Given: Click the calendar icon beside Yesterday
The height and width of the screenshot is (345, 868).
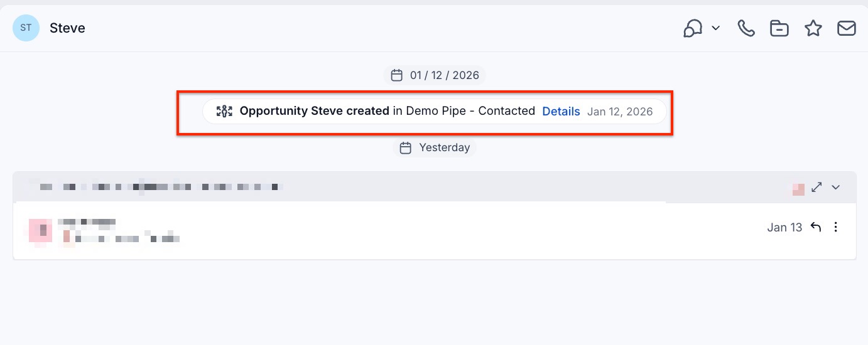Looking at the screenshot, I should coord(406,148).
